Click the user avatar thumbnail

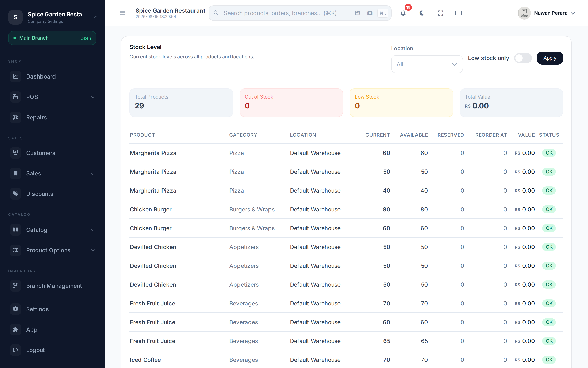click(524, 13)
